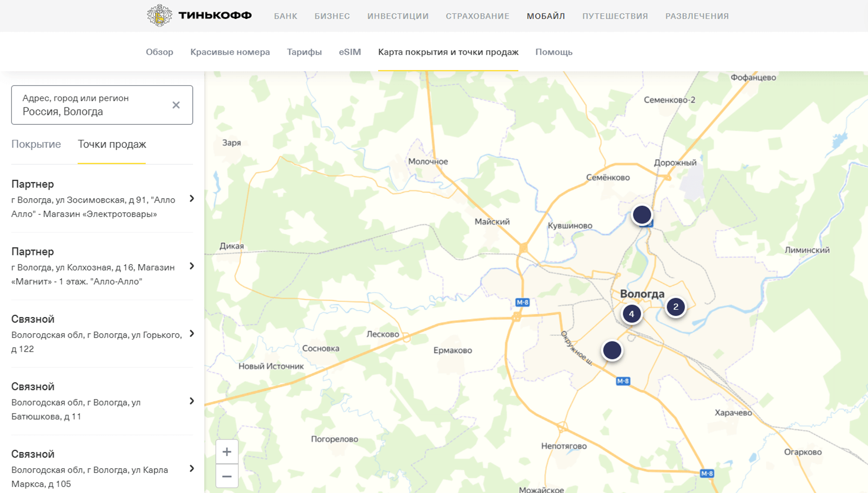Open the eSIM section
Image resolution: width=868 pixels, height=493 pixels.
[350, 52]
